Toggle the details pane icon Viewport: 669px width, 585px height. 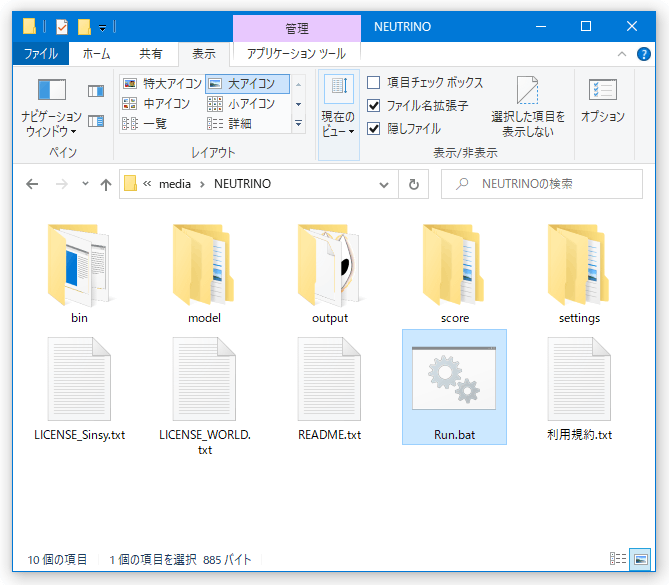96,121
